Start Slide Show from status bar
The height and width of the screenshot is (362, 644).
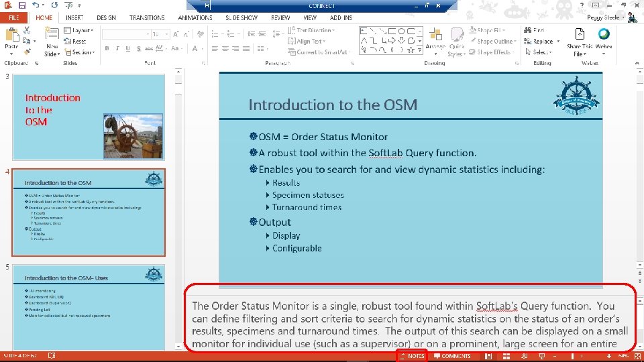(x=542, y=356)
